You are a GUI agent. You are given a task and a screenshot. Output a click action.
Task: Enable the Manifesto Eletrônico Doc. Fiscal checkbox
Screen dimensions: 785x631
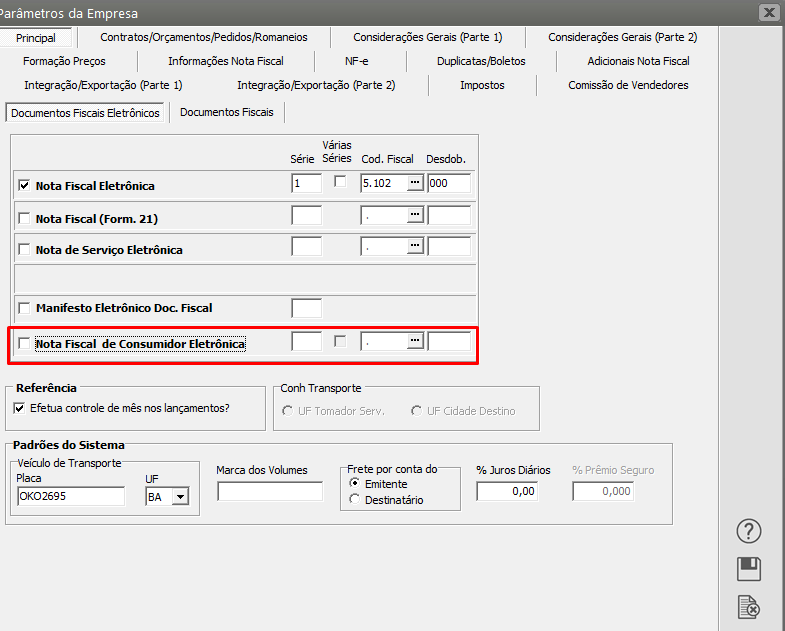(24, 308)
